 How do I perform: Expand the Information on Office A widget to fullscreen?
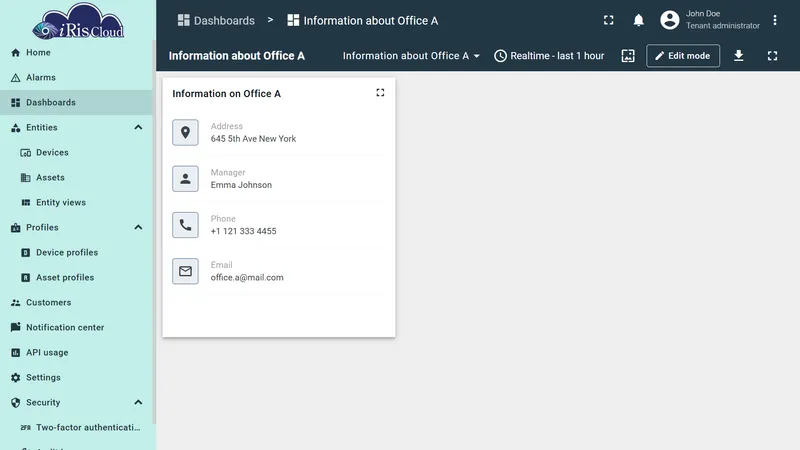pyautogui.click(x=380, y=92)
